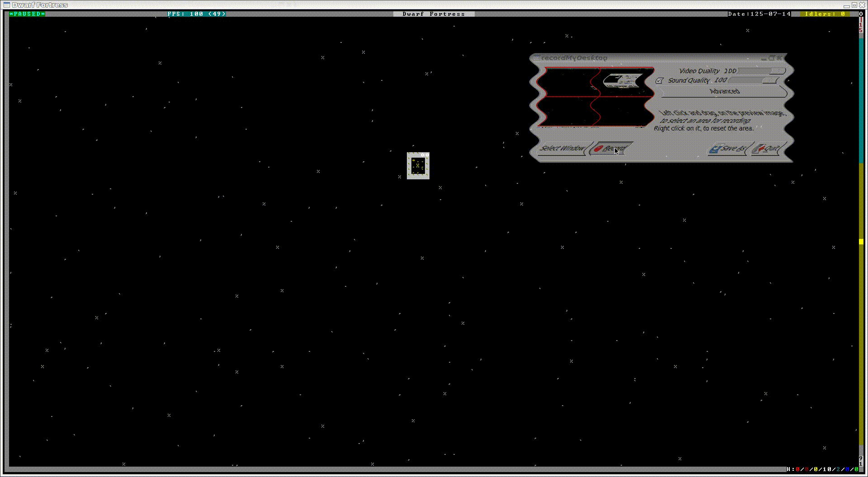The width and height of the screenshot is (868, 477).
Task: Click the Dwarf Fortress window menu icon
Action: tap(6, 5)
